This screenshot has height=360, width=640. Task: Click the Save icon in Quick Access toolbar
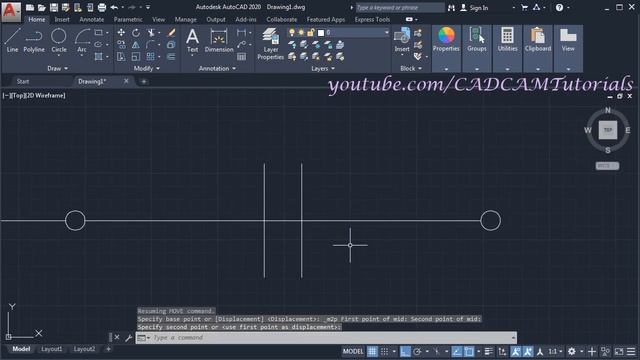click(53, 7)
